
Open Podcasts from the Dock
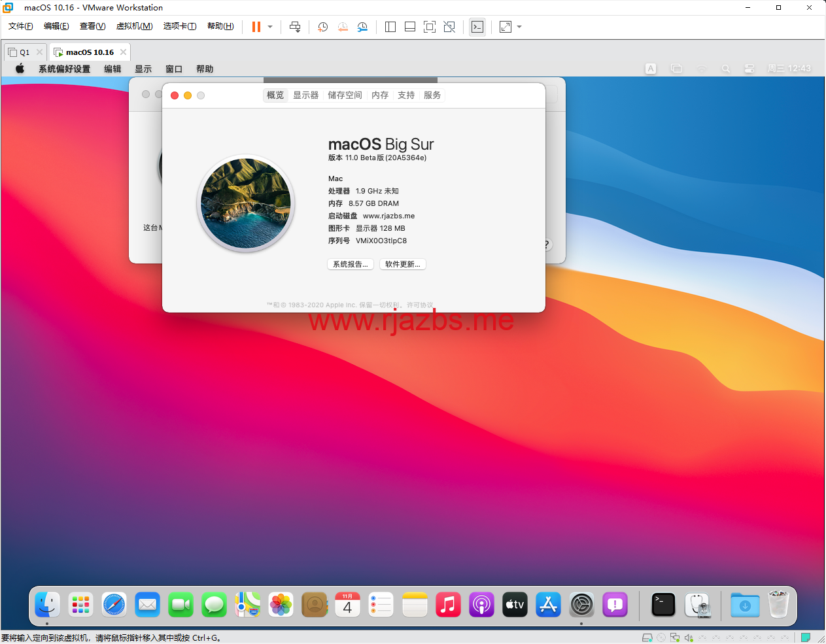click(481, 605)
